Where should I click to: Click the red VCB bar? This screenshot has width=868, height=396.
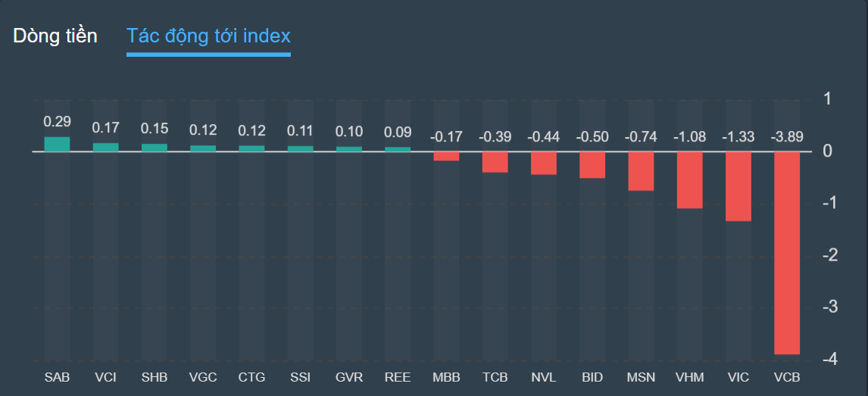(787, 252)
